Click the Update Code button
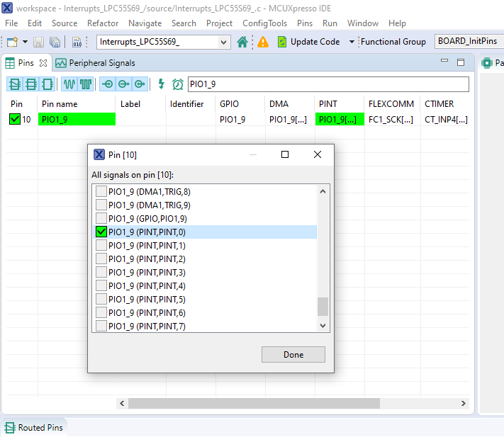The width and height of the screenshot is (504, 437). coord(308,42)
